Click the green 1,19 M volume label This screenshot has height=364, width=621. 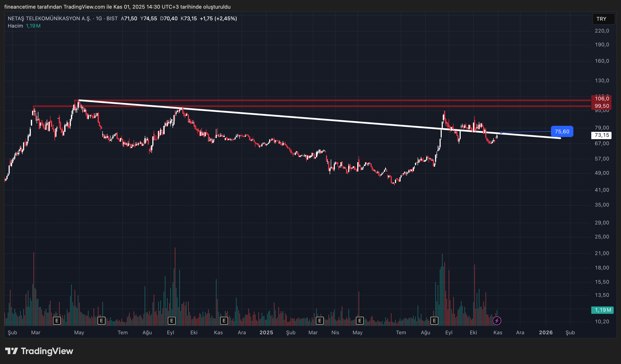pos(602,310)
